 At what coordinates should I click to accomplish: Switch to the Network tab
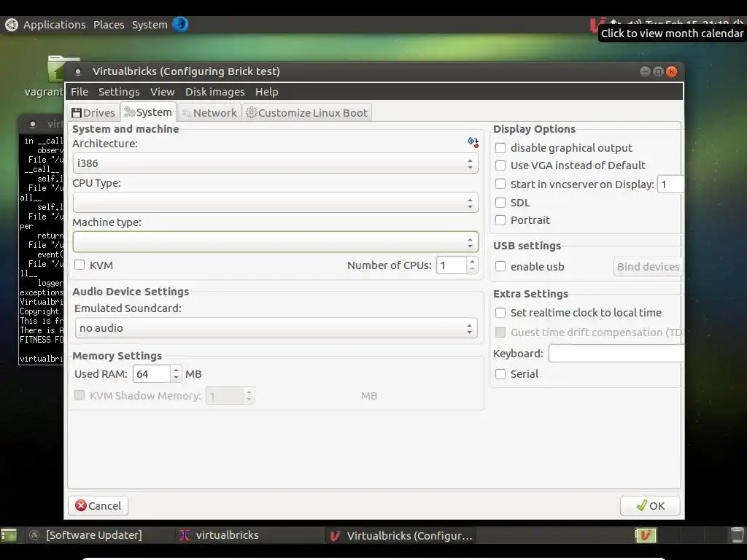click(x=209, y=113)
